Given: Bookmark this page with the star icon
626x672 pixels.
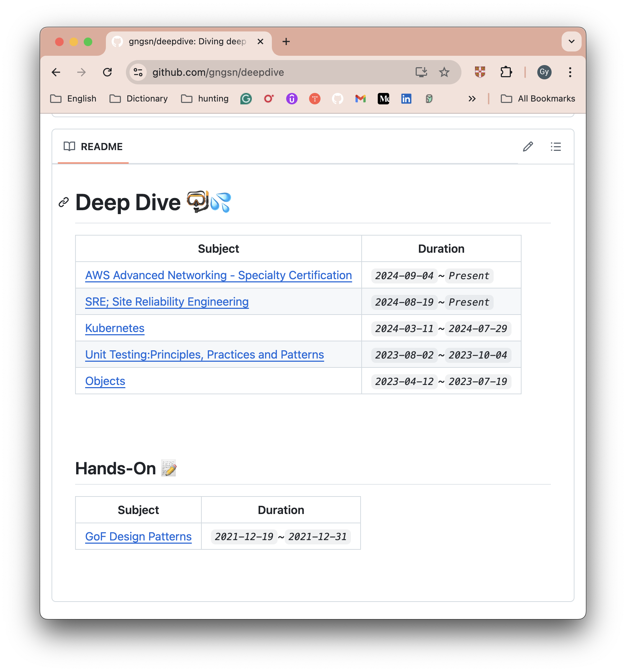Looking at the screenshot, I should tap(444, 72).
